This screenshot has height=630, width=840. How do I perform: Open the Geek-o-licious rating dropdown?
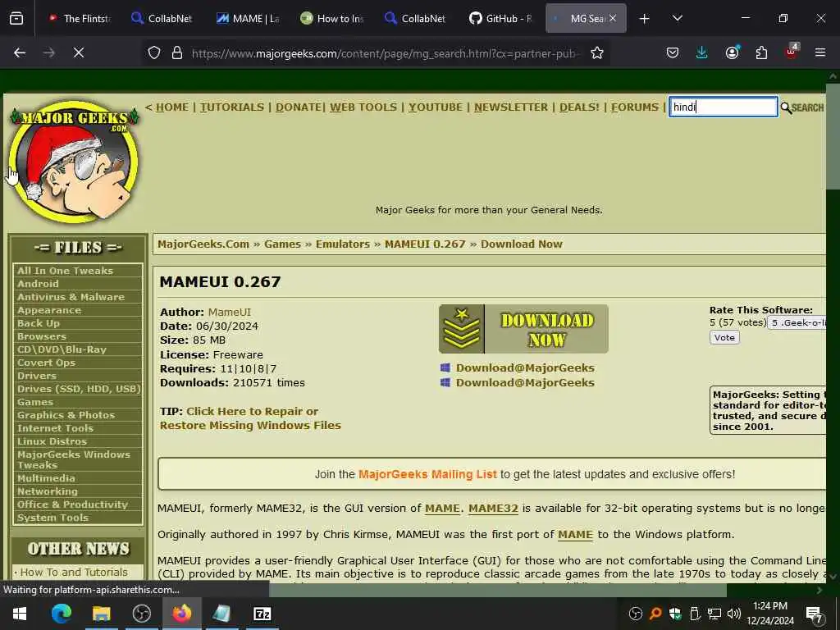pyautogui.click(x=797, y=323)
